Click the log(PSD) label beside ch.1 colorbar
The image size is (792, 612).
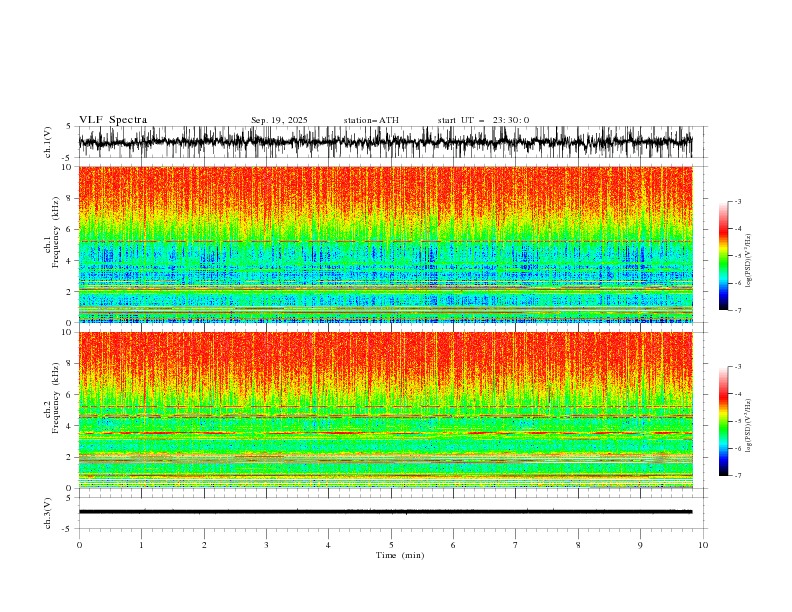748,261
